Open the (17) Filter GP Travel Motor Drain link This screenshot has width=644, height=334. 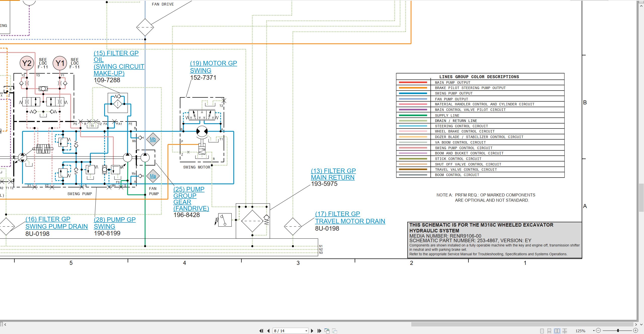[350, 218]
